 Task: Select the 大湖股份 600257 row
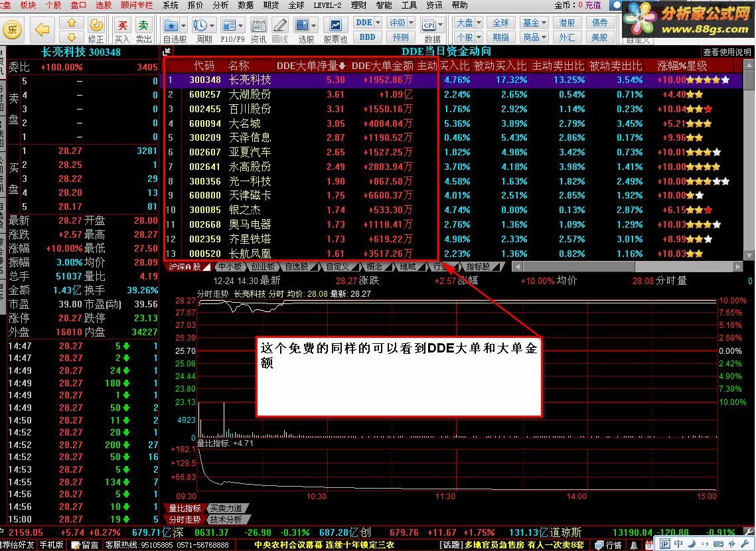[x=453, y=94]
